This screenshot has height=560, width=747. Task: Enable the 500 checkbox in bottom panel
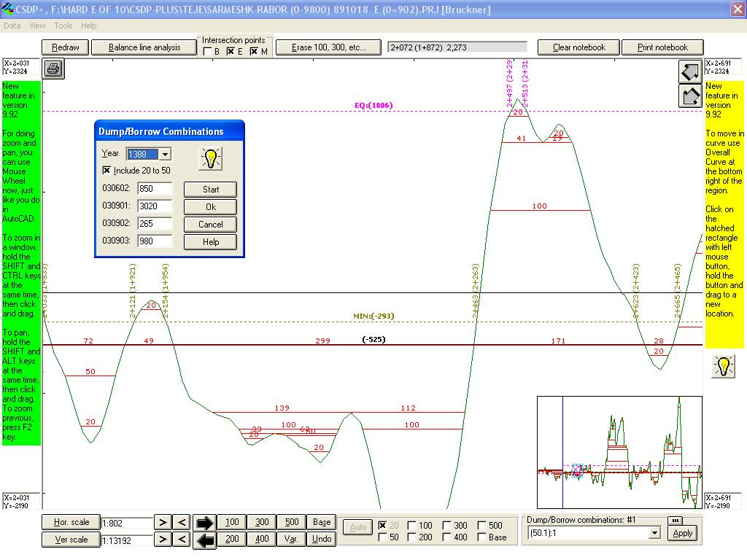pyautogui.click(x=481, y=525)
